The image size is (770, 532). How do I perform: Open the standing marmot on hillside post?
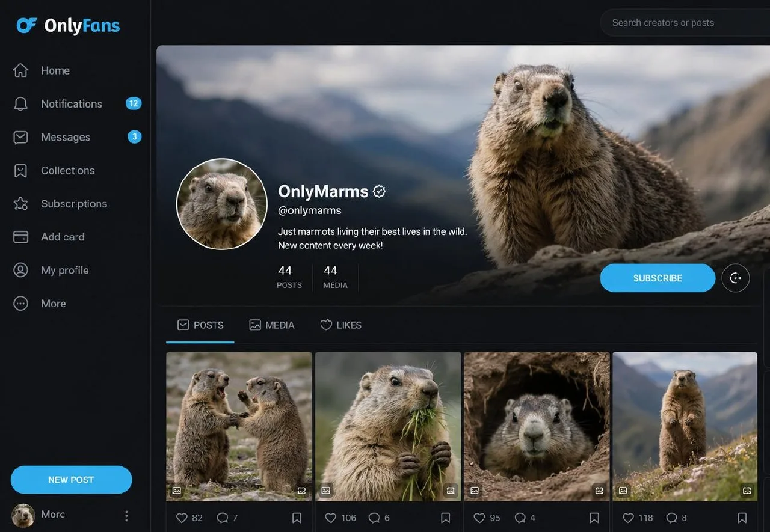point(685,427)
